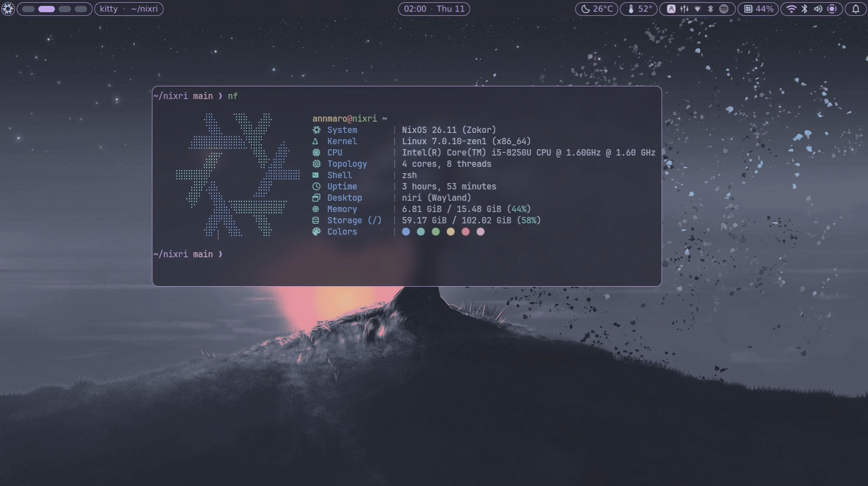868x486 pixels.
Task: Click the memory chip icon in bar
Action: (748, 9)
